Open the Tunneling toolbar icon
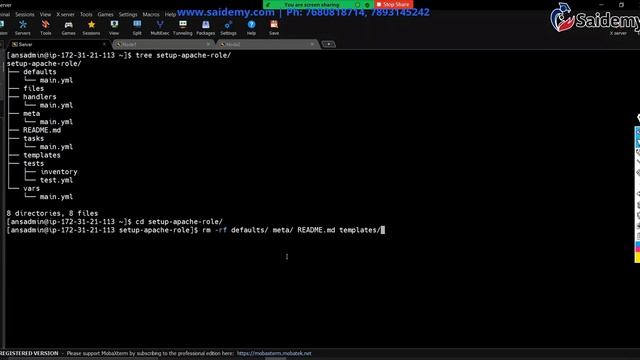 182,27
